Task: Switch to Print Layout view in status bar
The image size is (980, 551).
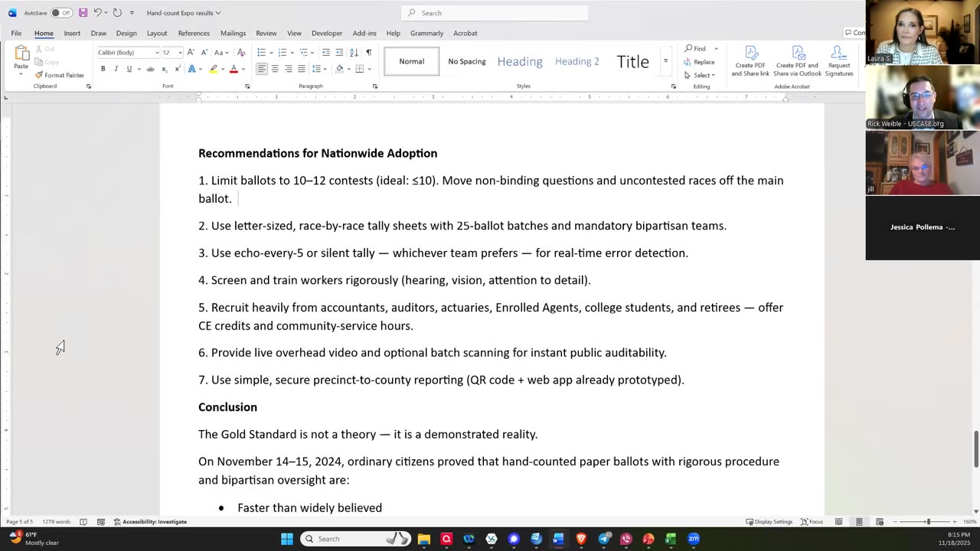Action: click(x=859, y=522)
